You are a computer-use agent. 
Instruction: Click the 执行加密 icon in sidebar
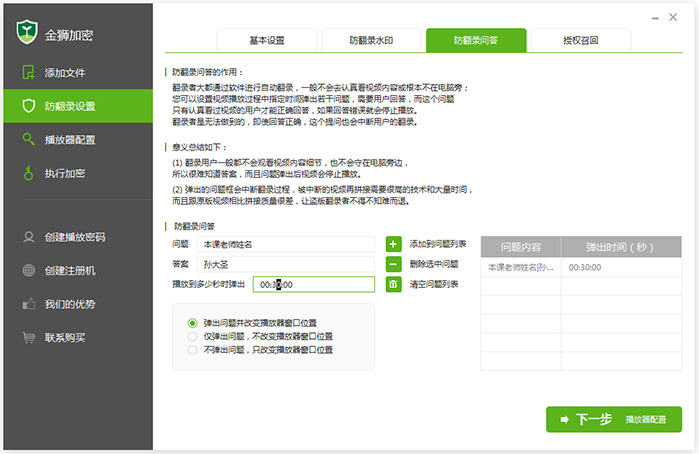click(x=29, y=173)
